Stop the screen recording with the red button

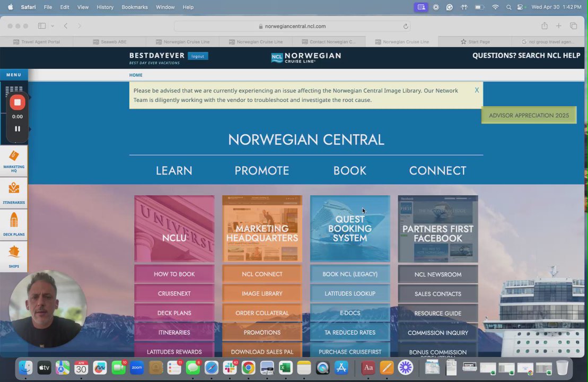17,102
